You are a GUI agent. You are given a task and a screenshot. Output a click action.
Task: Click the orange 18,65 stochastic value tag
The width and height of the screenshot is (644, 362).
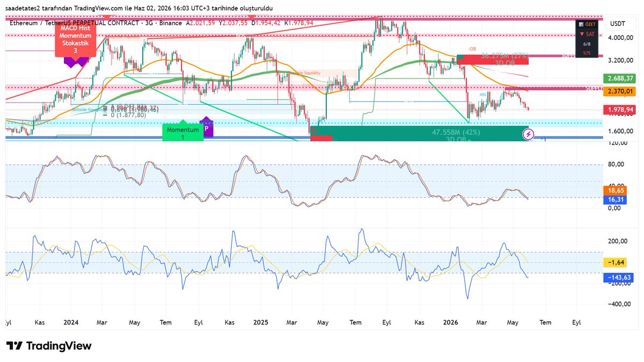tap(614, 191)
